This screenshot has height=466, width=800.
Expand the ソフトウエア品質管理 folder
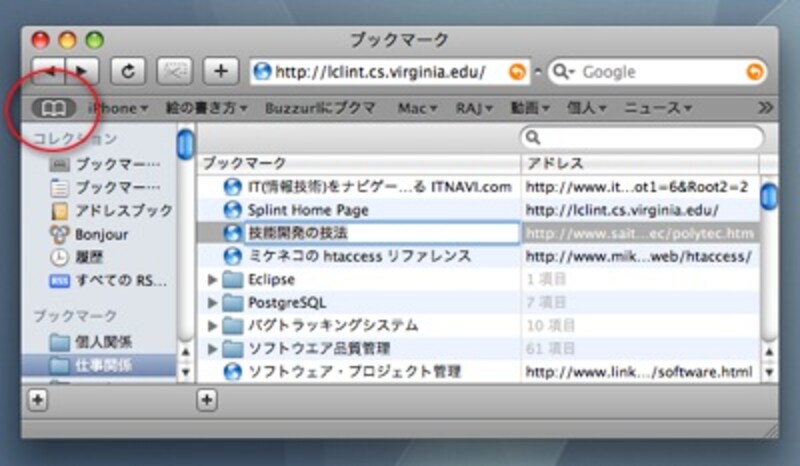click(212, 349)
